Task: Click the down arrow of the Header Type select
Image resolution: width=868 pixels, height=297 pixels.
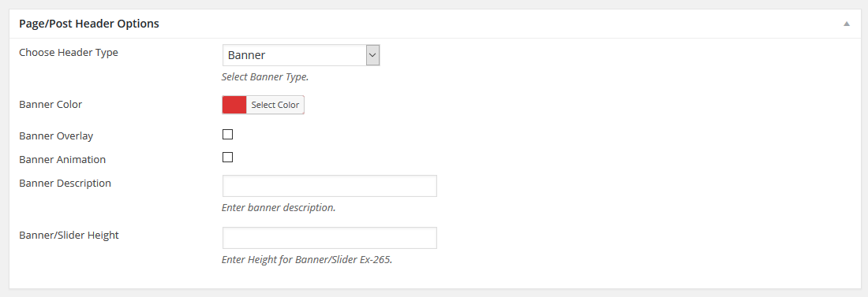Action: 372,55
